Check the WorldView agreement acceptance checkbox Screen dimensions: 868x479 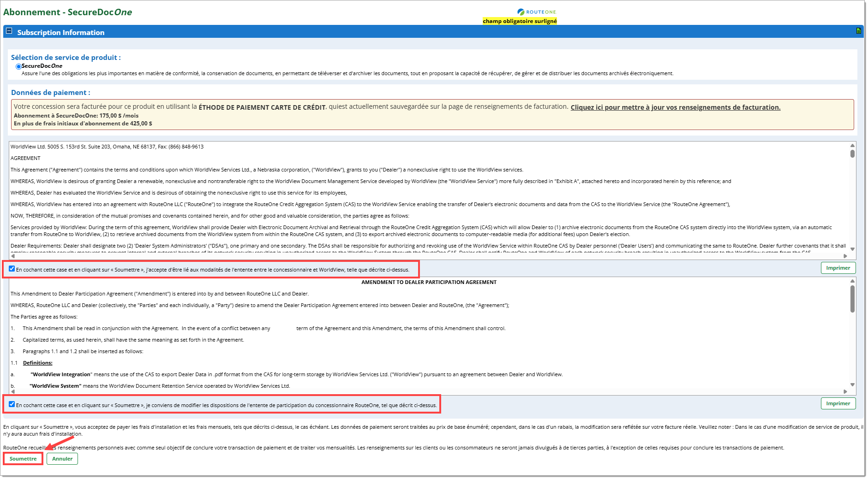12,269
